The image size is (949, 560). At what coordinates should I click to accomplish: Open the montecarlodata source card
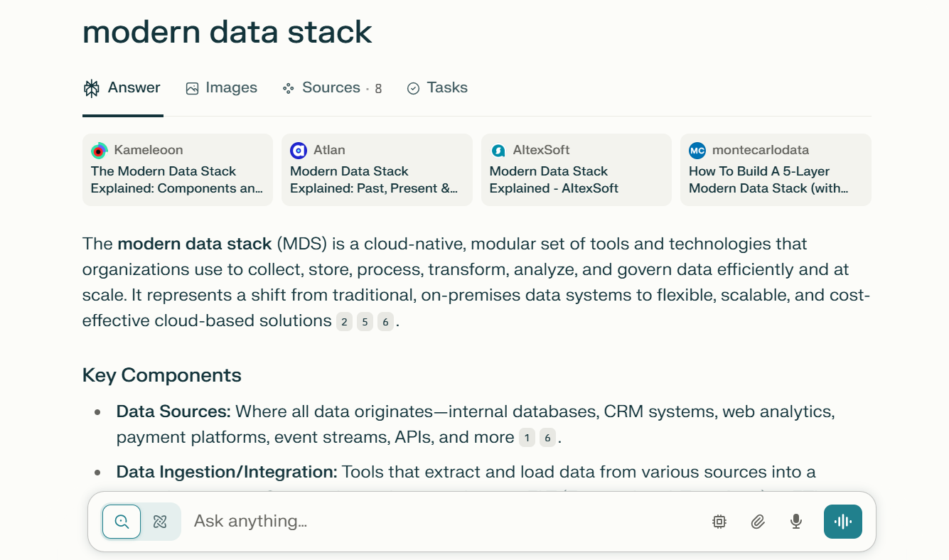(776, 170)
